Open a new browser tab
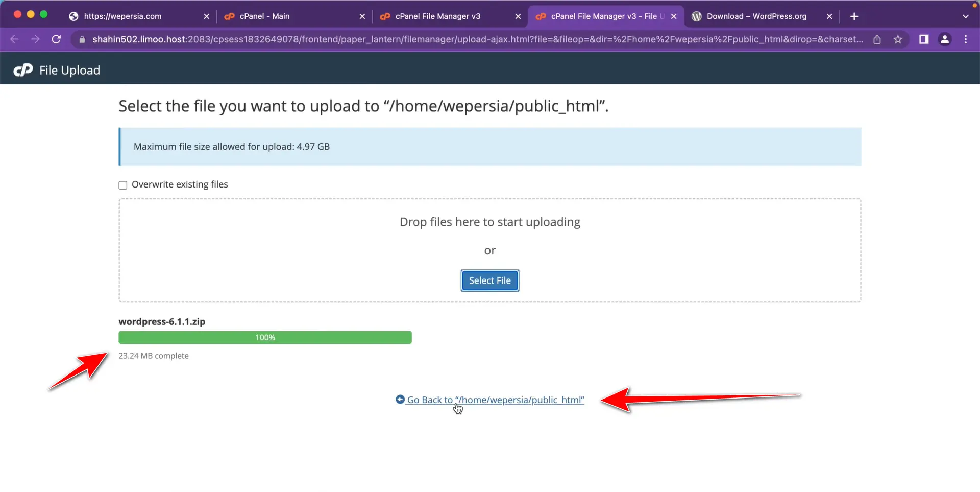The image size is (980, 492). tap(854, 16)
